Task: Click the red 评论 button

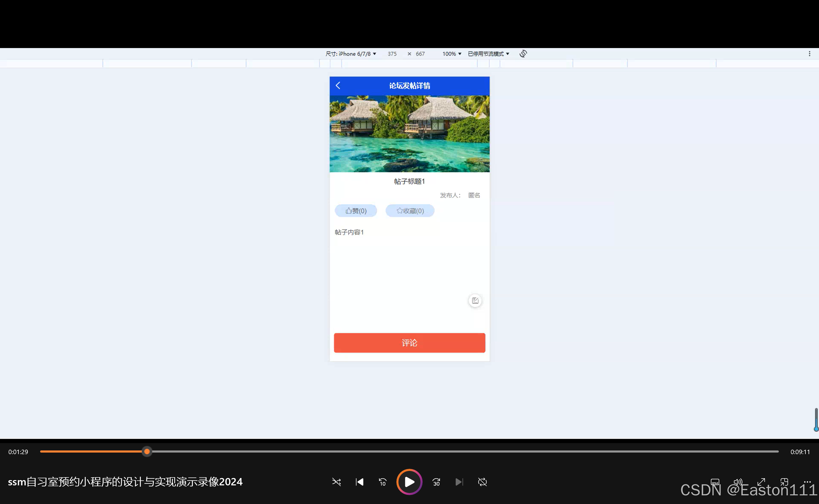Action: point(409,343)
